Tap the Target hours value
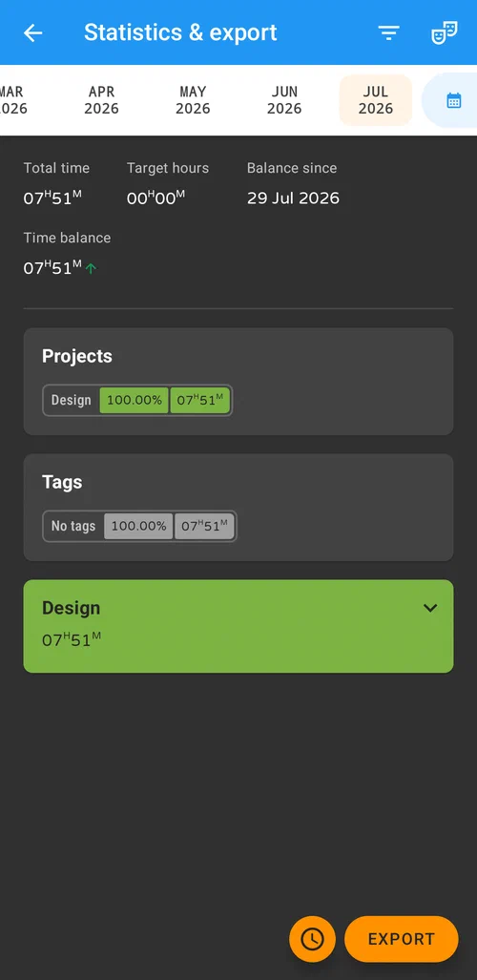The width and height of the screenshot is (477, 980). [156, 198]
